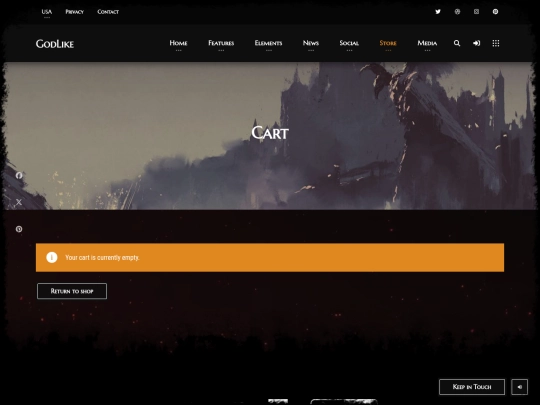Toggle the sound speaker button
The width and height of the screenshot is (540, 405).
pos(520,387)
